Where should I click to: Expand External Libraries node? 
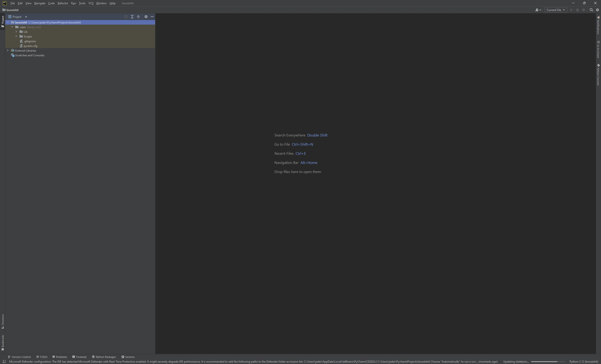coord(8,50)
